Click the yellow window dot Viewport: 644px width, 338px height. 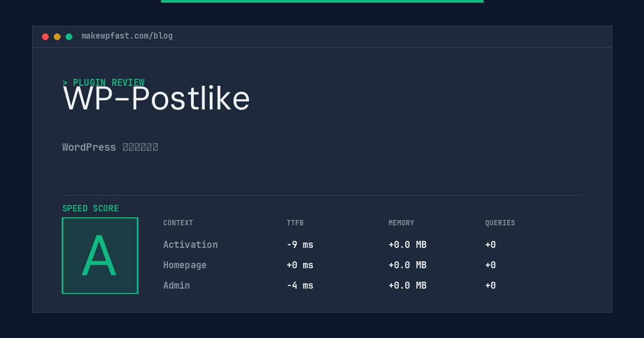click(x=57, y=36)
